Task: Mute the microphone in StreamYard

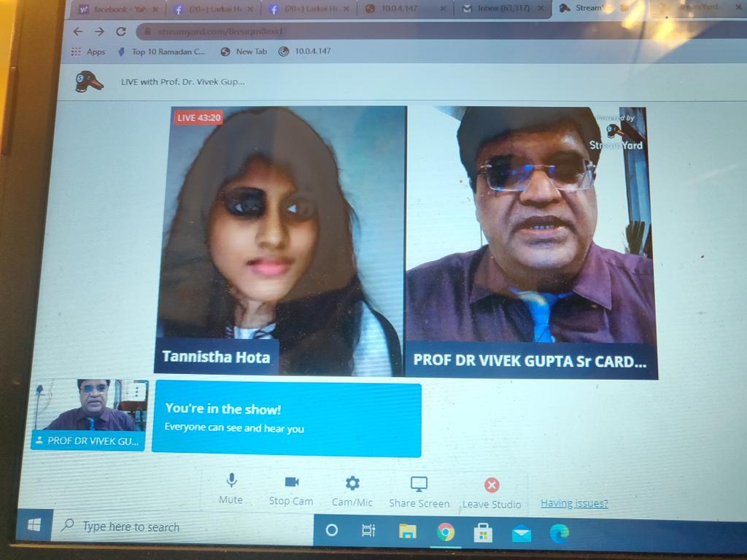Action: click(x=231, y=488)
